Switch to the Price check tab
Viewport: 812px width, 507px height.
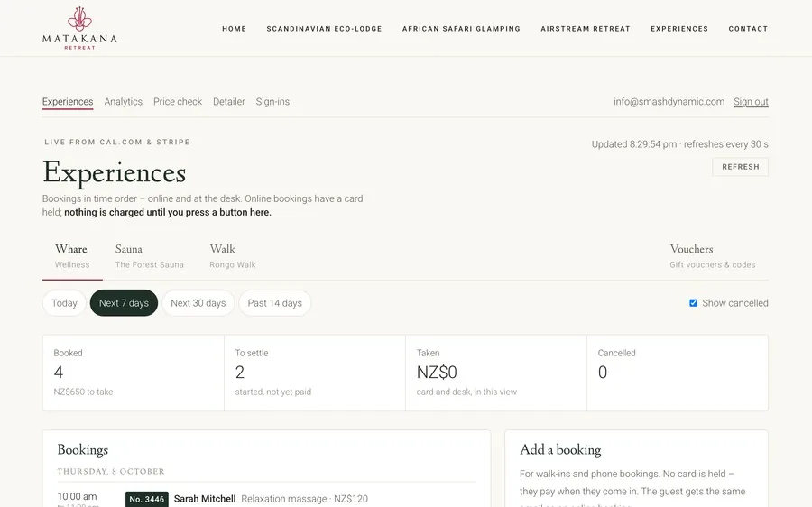click(178, 102)
